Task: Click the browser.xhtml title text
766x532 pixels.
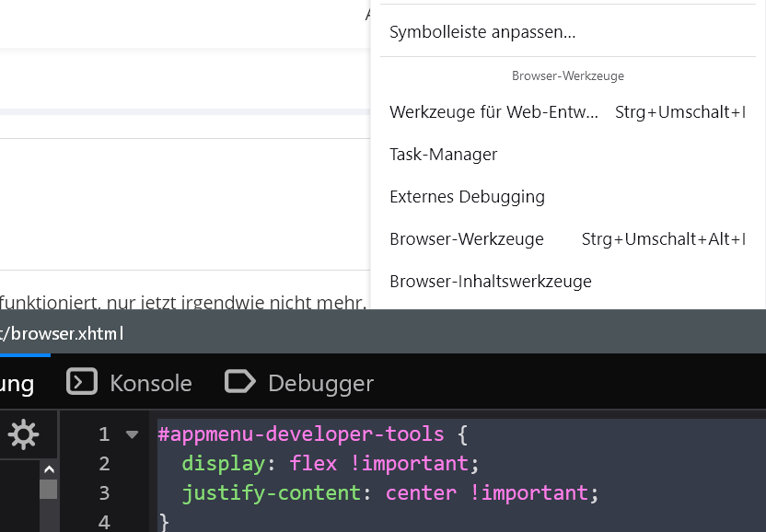Action: tap(66, 332)
